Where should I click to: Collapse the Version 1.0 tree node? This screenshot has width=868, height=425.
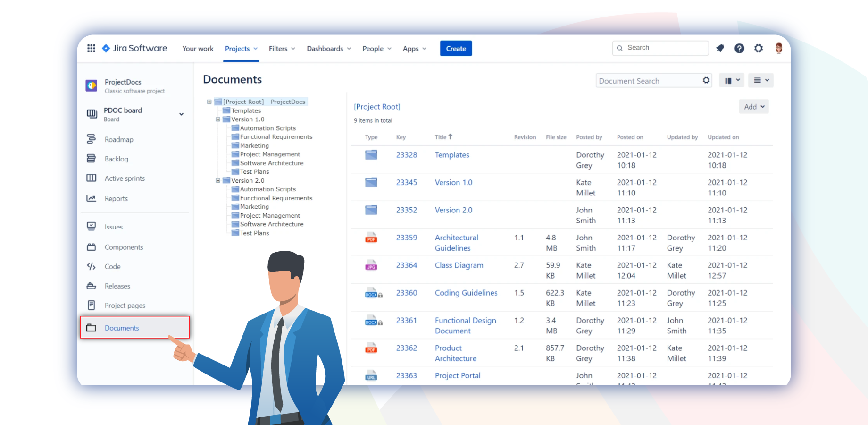coord(218,119)
